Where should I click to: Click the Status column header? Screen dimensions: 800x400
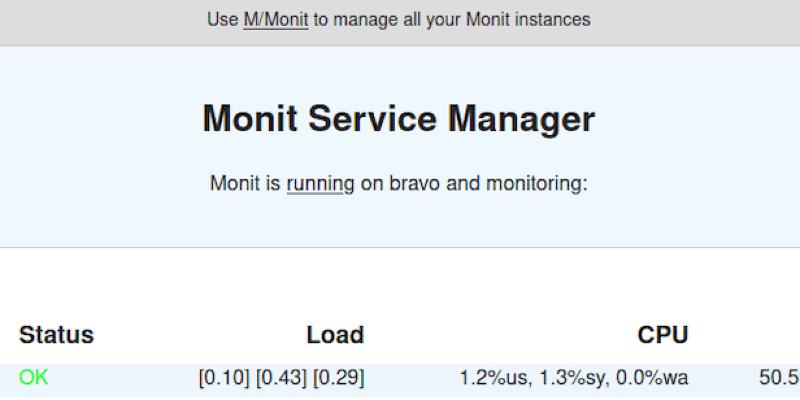pyautogui.click(x=56, y=335)
